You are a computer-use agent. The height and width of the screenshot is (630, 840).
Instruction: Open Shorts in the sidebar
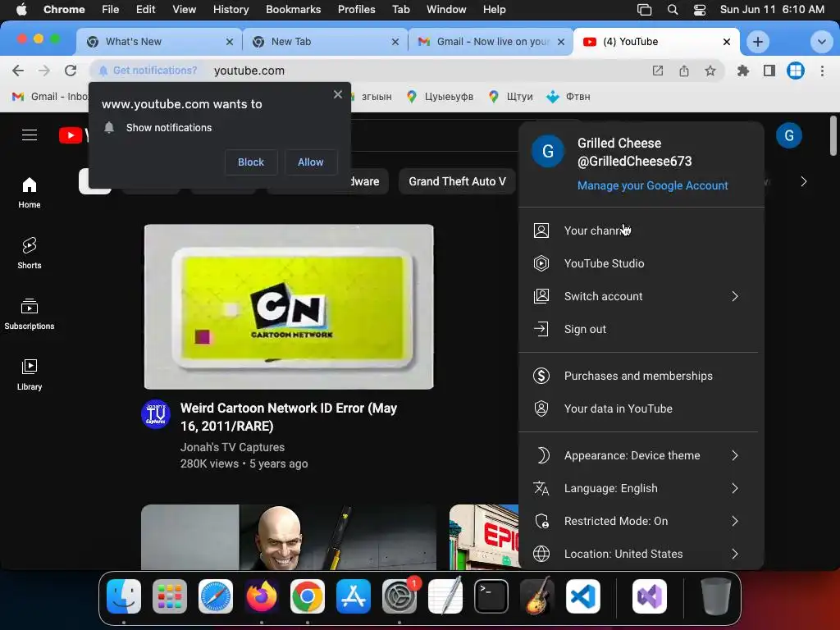pos(30,253)
